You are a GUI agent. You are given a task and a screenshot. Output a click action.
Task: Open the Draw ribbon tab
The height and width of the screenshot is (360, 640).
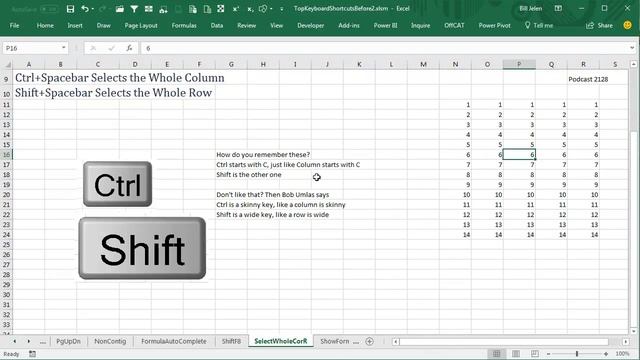(x=104, y=25)
